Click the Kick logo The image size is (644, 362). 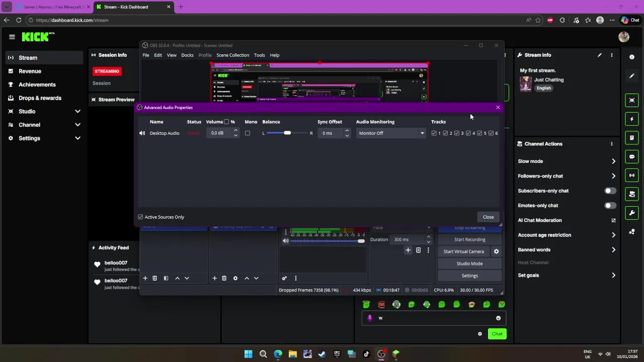click(38, 37)
